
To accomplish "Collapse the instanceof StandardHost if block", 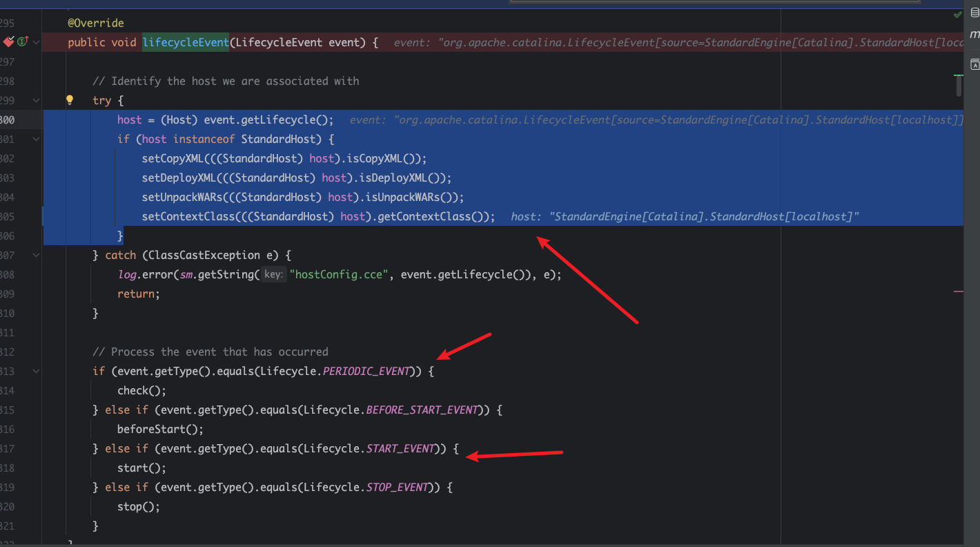I will point(36,139).
